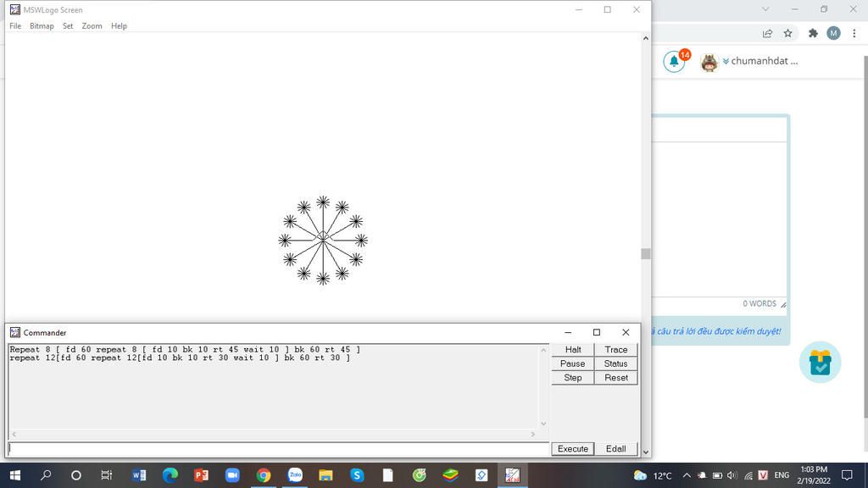Open the chumanhdat user account dropdown
Viewport: 868px width, 488px height.
760,61
